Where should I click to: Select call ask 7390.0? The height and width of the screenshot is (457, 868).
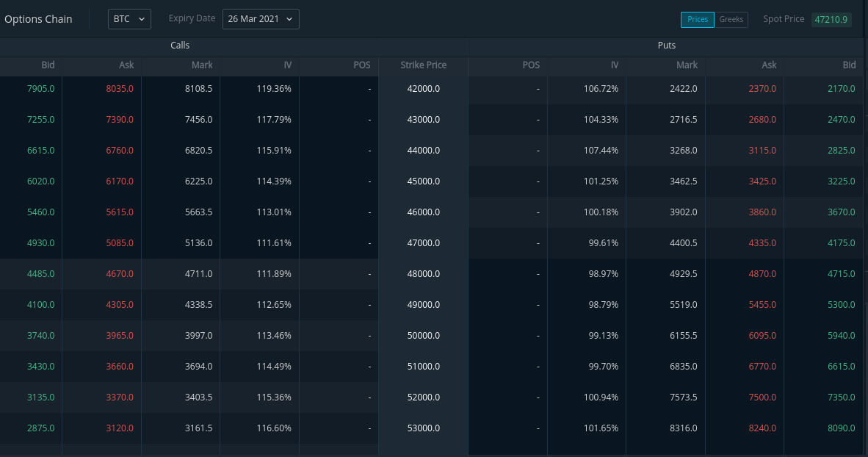point(120,120)
